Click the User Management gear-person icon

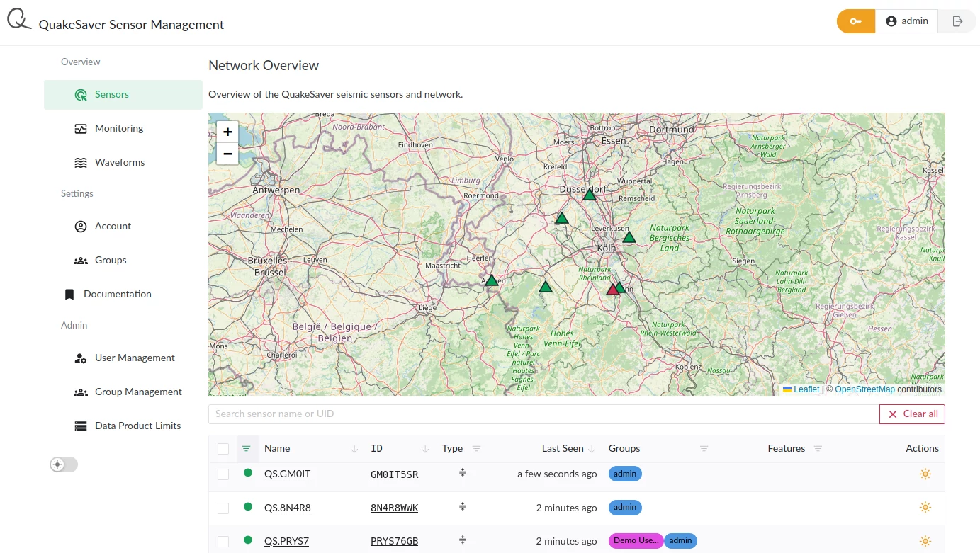[81, 358]
